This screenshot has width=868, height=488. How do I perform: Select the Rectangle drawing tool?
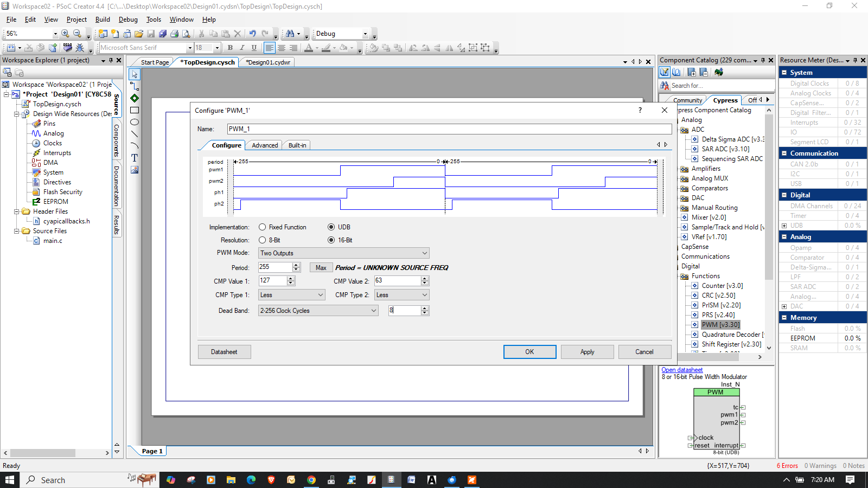(x=135, y=110)
